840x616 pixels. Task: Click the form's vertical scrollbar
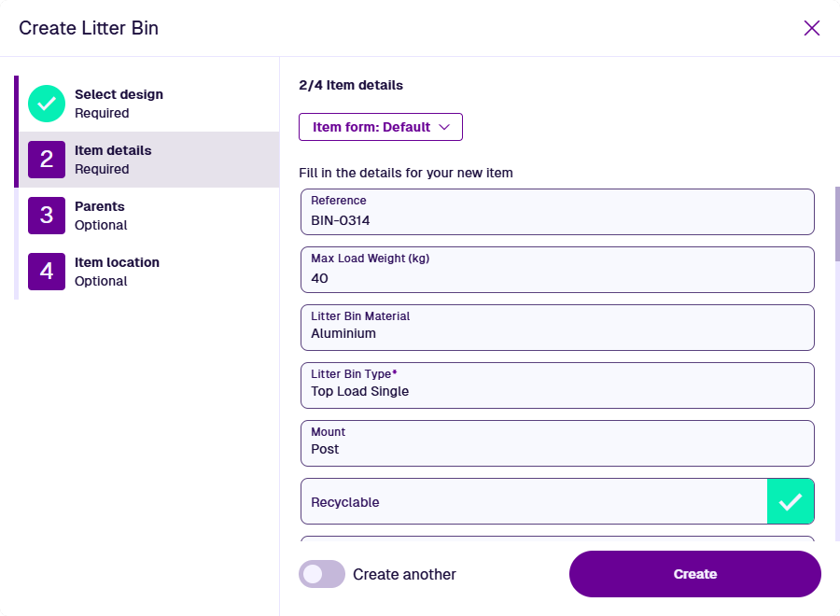[x=837, y=224]
